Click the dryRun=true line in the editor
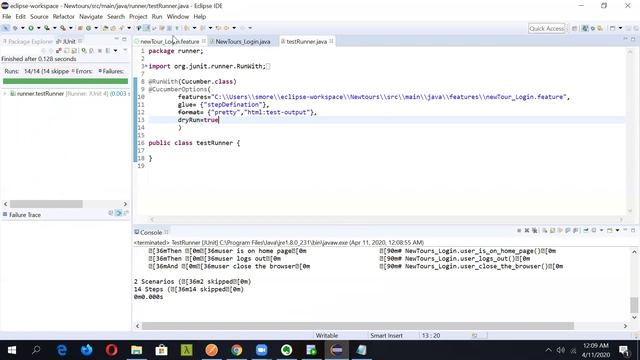 coord(198,120)
